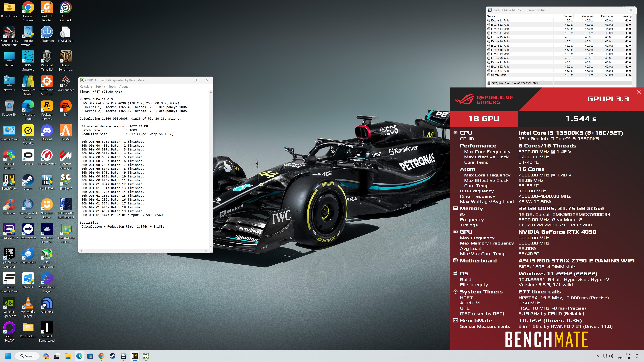Show hidden system tray icons

coord(597,356)
